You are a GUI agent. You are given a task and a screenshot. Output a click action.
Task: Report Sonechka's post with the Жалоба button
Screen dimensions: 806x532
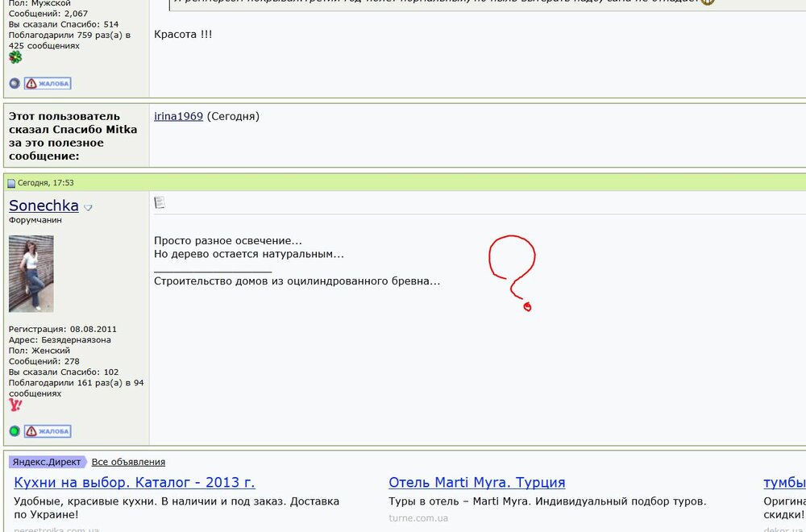48,431
